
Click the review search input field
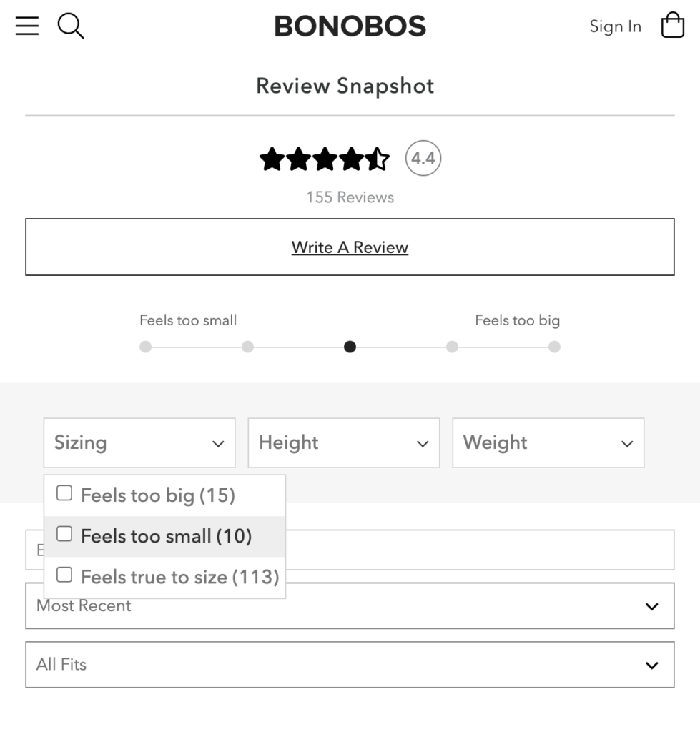coord(479,550)
